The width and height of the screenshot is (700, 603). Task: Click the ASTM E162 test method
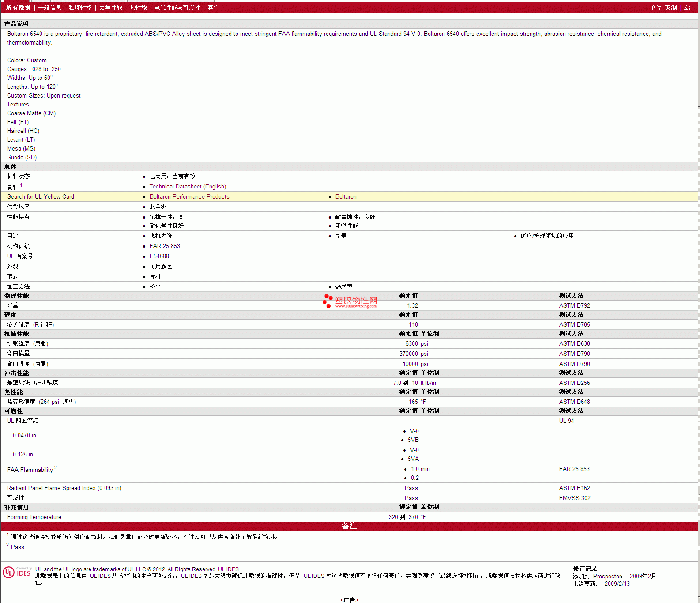tap(575, 488)
